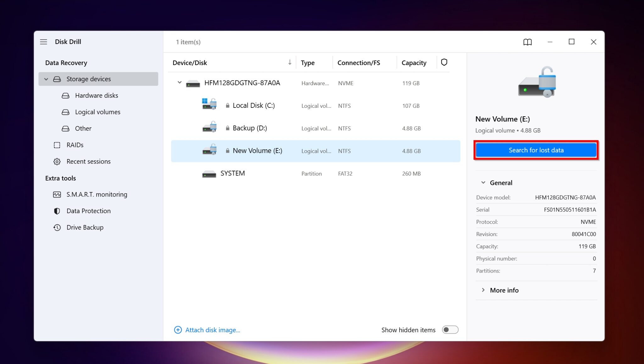The height and width of the screenshot is (364, 644).
Task: Click the sort arrow on Device/Disk column
Action: (x=290, y=62)
